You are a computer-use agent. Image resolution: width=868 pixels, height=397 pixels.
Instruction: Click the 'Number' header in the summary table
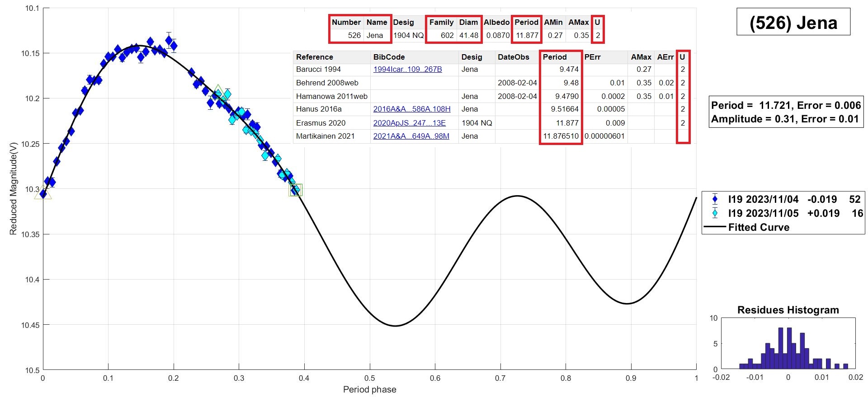(x=346, y=22)
